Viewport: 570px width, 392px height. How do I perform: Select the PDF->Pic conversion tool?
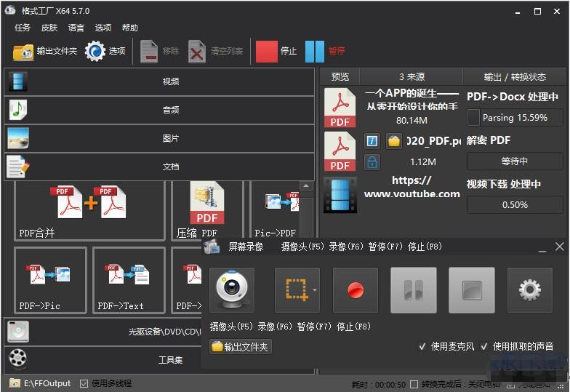(50, 280)
